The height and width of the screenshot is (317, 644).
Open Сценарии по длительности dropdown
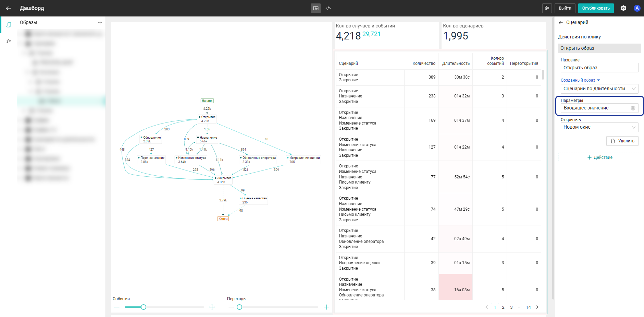click(x=599, y=89)
